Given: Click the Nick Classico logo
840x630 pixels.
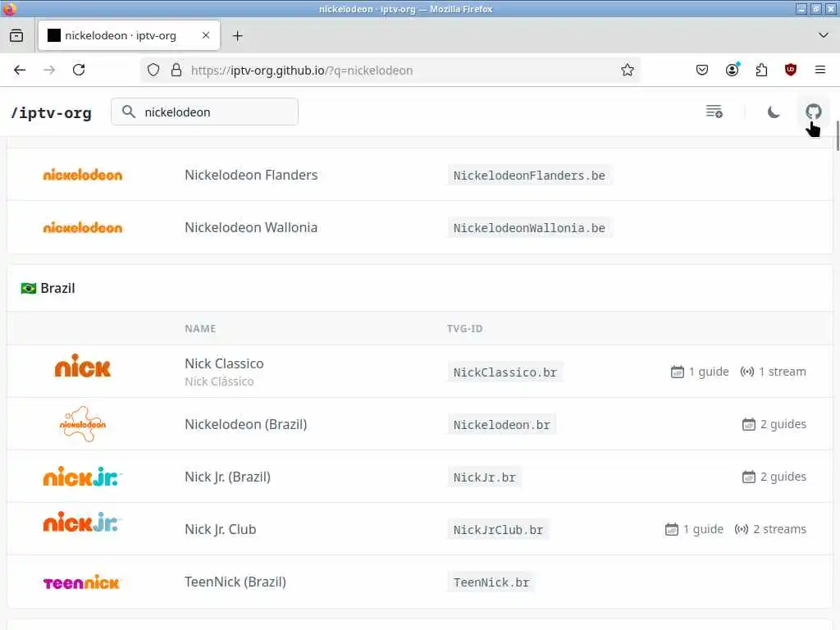Looking at the screenshot, I should [x=83, y=367].
